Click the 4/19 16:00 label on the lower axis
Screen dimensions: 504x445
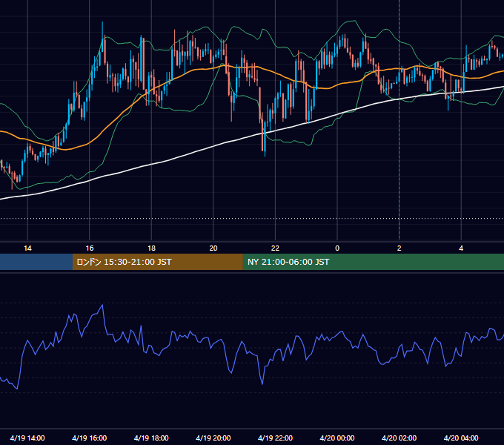coord(90,438)
